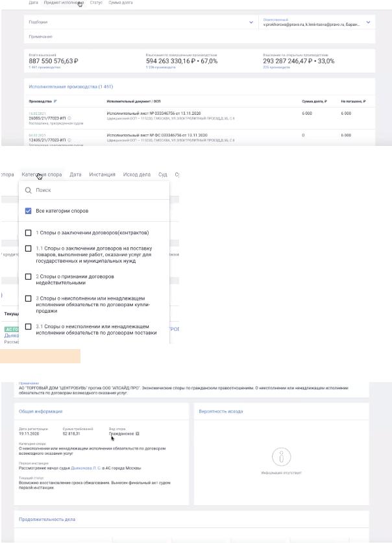The image size is (392, 543).
Task: Select the Гражданское dispute type value
Action: pyautogui.click(x=121, y=433)
